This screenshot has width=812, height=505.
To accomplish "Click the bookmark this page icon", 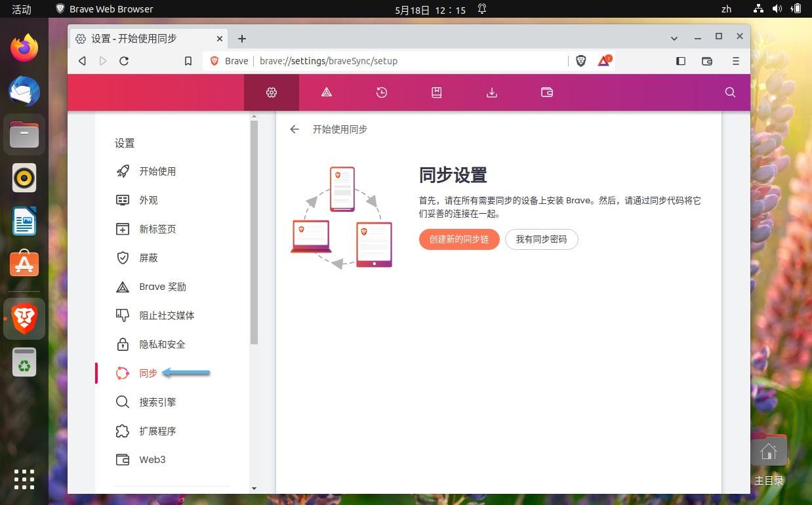I will point(188,61).
